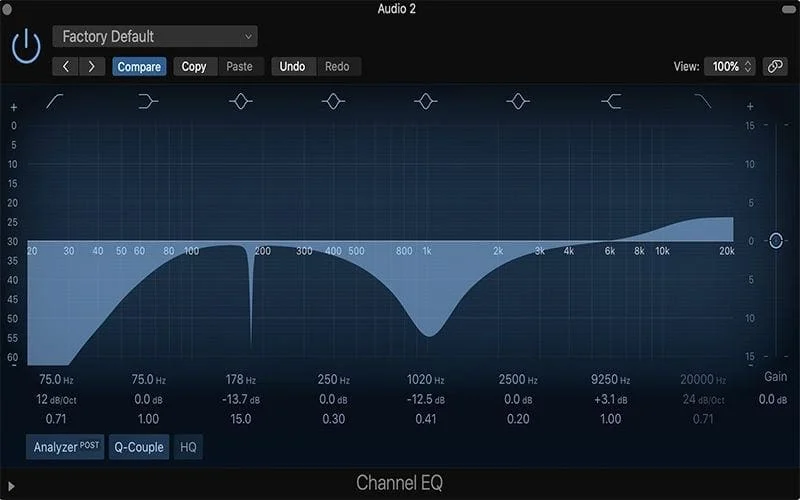Click the 9250 Hz frequency value
The height and width of the screenshot is (500, 800).
click(610, 380)
